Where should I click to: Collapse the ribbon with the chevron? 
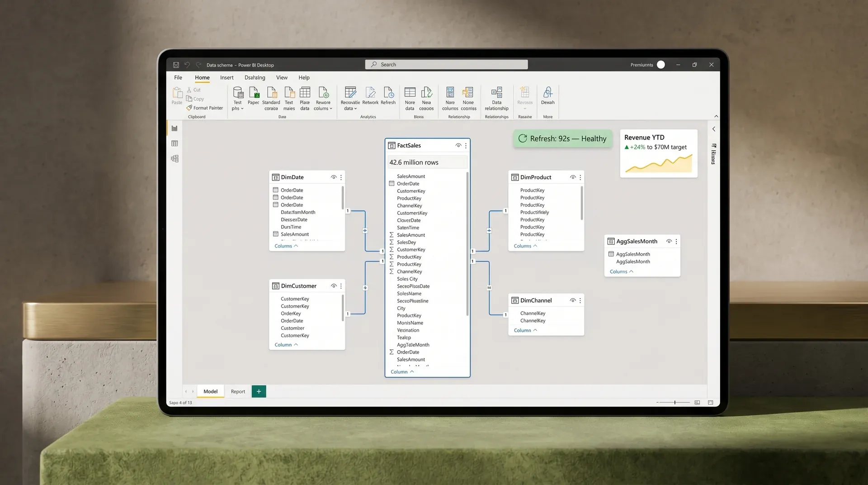[x=716, y=116]
